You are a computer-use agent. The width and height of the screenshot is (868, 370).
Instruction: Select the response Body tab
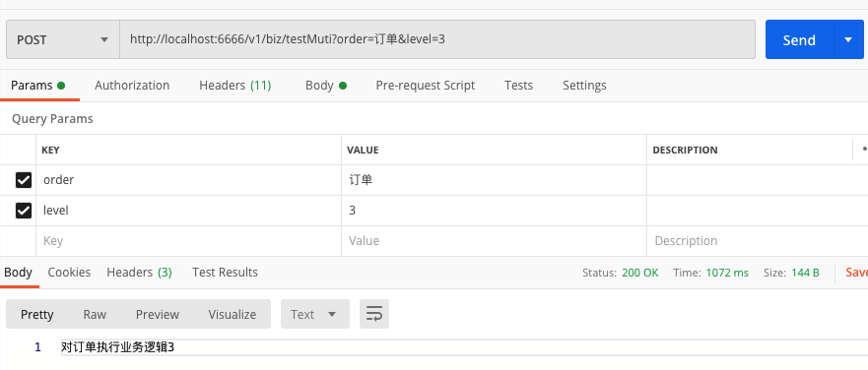coord(19,273)
